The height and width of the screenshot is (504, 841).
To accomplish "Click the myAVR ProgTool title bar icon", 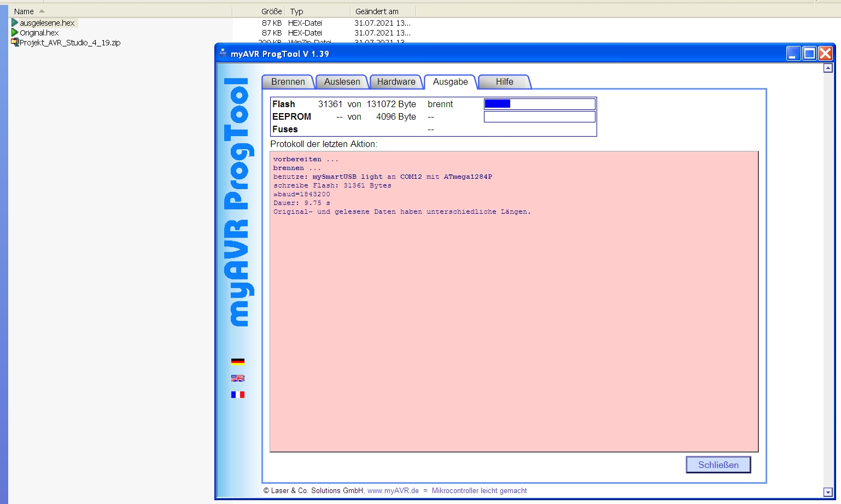I will (223, 53).
